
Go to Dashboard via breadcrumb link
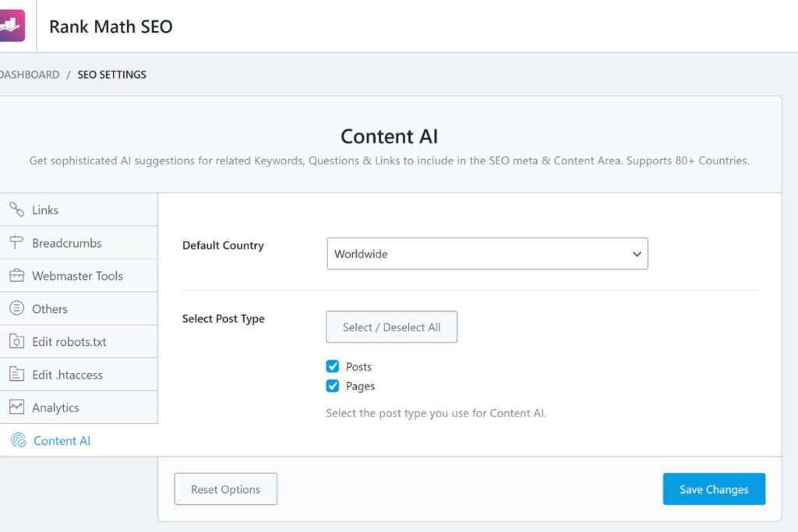[30, 75]
